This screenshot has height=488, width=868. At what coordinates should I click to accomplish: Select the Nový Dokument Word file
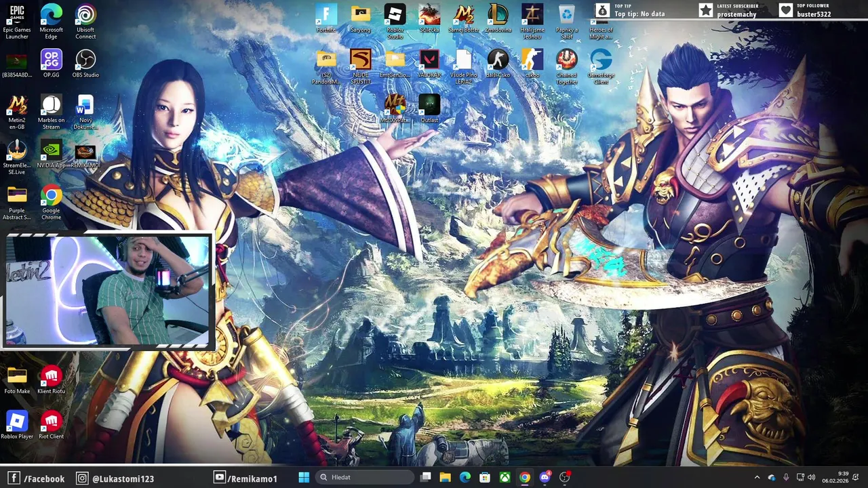(85, 112)
